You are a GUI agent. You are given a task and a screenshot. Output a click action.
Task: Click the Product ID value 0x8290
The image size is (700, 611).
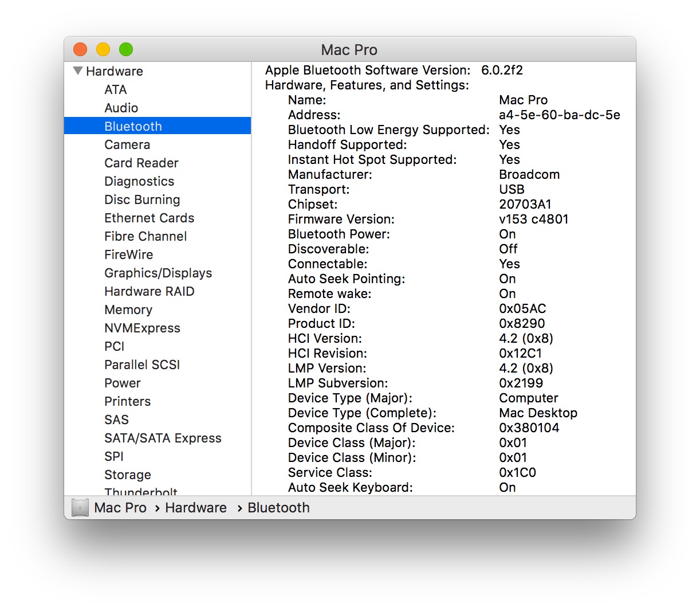pos(522,323)
